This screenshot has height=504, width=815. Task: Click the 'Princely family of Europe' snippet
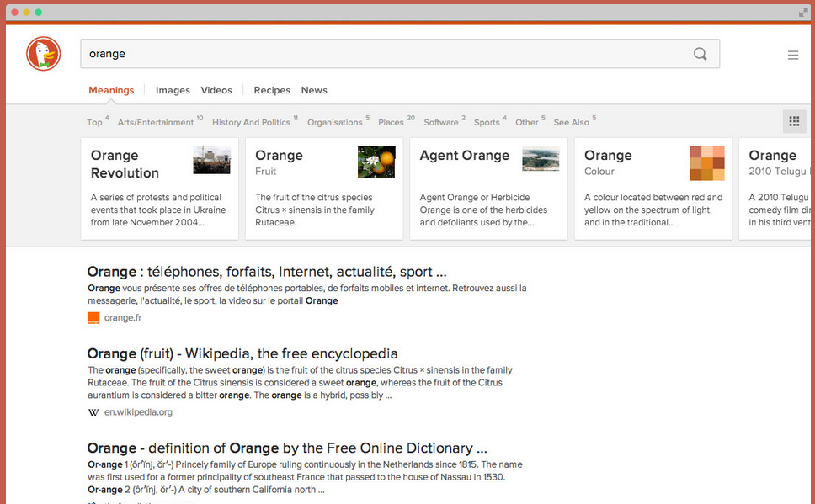[x=305, y=477]
